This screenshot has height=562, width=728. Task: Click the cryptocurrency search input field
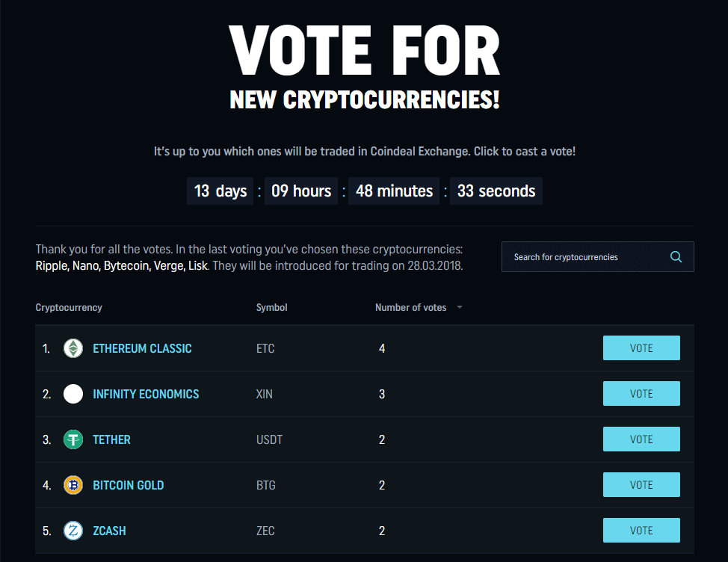583,256
